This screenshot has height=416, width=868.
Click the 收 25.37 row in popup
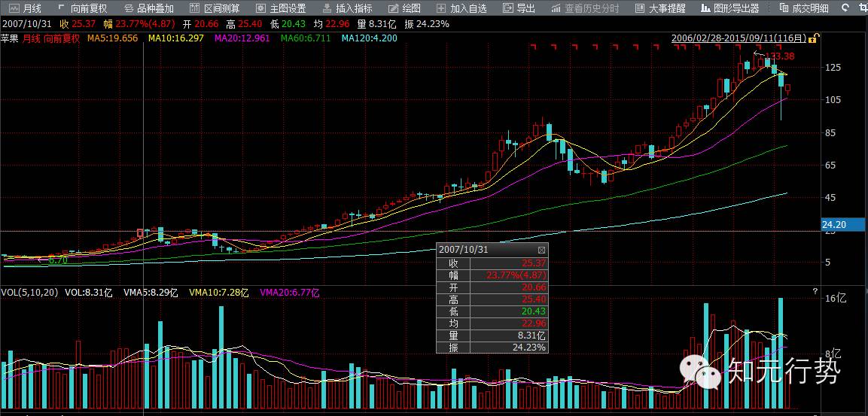(x=492, y=263)
